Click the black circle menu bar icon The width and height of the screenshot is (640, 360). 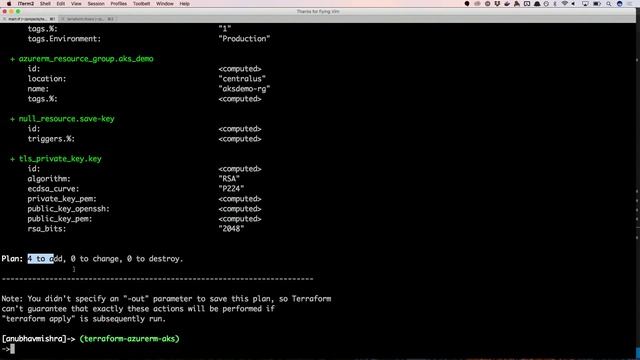[x=467, y=4]
